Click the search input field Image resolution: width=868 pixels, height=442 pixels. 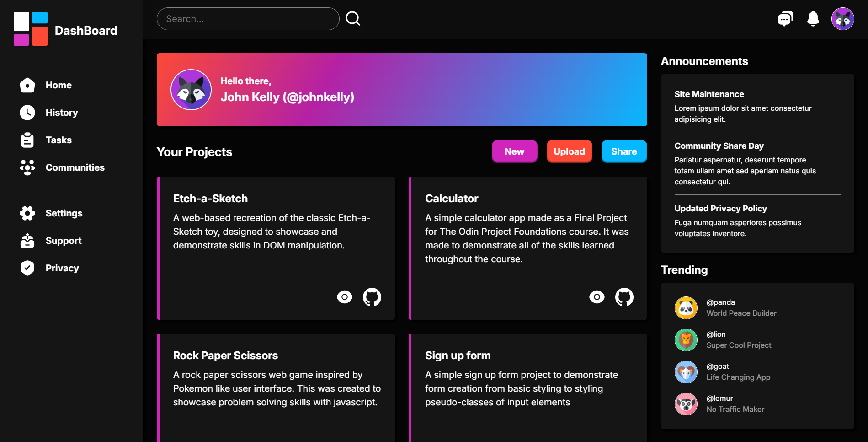[248, 18]
